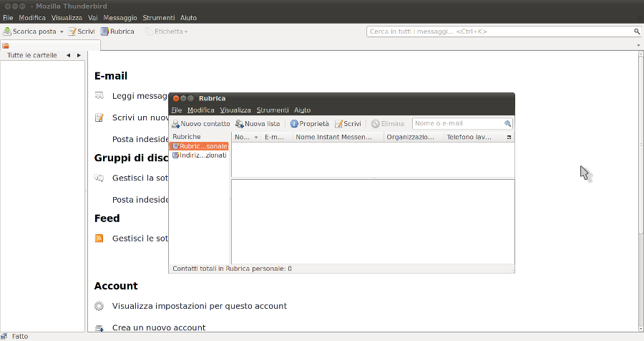Click Scrivi in the main Thunderbird toolbar
644x341 pixels.
tap(82, 32)
